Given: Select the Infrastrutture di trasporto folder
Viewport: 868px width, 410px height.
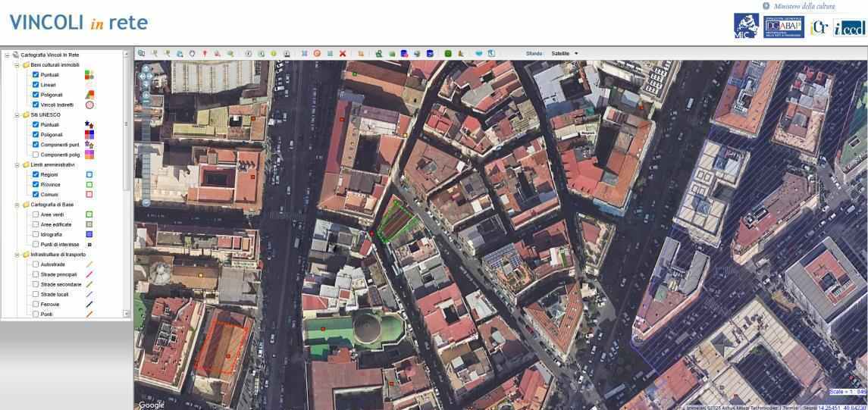Looking at the screenshot, I should (58, 255).
